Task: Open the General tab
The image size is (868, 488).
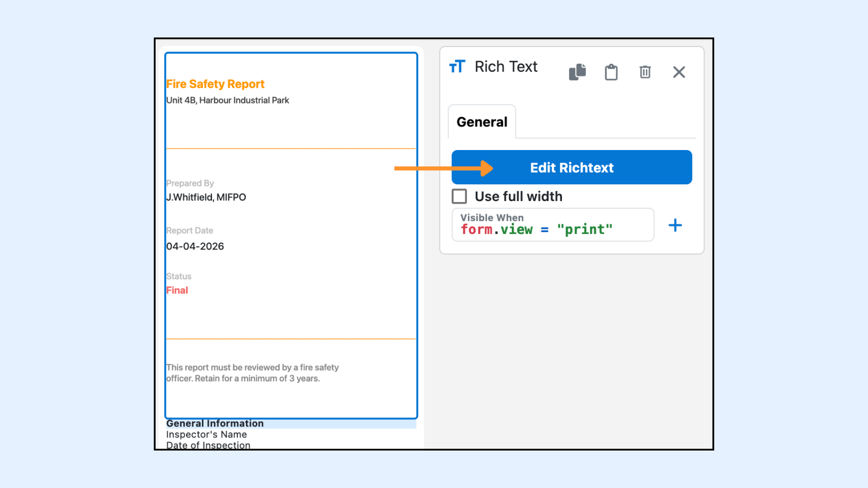Action: tap(482, 122)
